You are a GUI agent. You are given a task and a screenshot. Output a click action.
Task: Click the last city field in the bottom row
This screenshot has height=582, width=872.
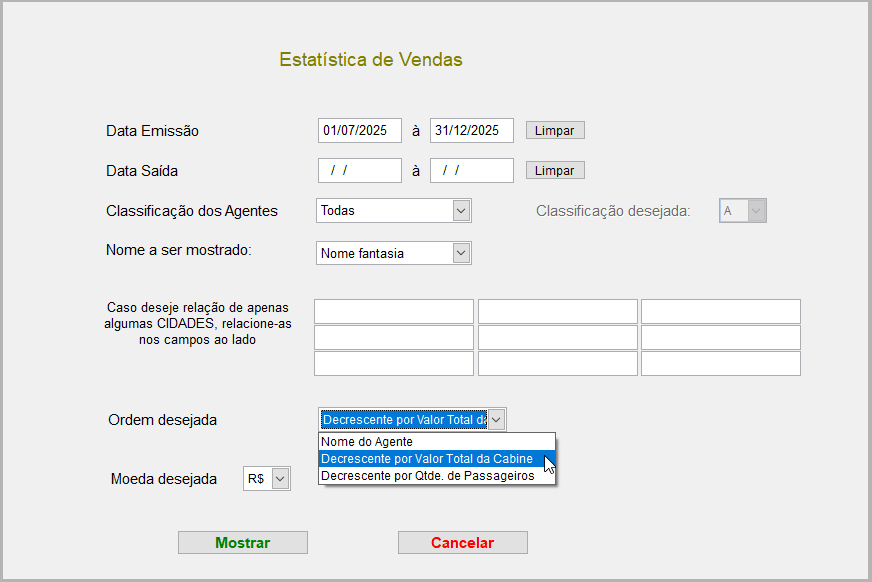(x=720, y=363)
